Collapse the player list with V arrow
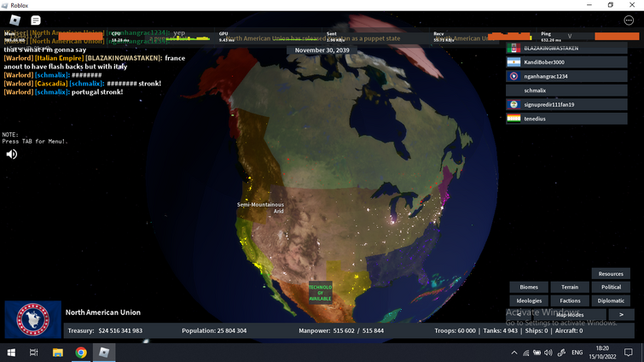This screenshot has width=644, height=362. pos(570,36)
